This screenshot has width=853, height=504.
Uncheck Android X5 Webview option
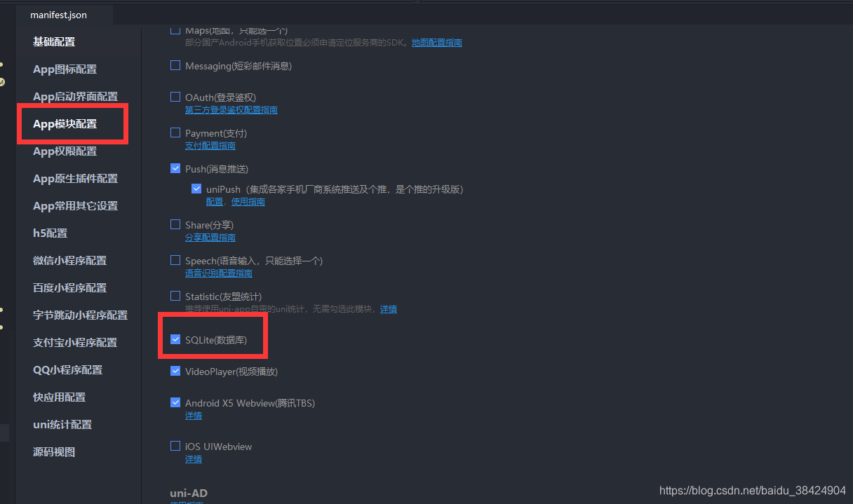175,402
